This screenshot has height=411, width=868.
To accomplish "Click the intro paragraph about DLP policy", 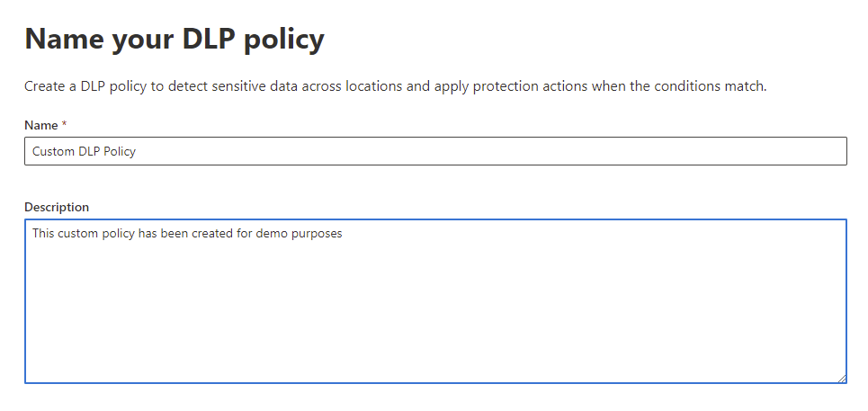I will coord(395,87).
